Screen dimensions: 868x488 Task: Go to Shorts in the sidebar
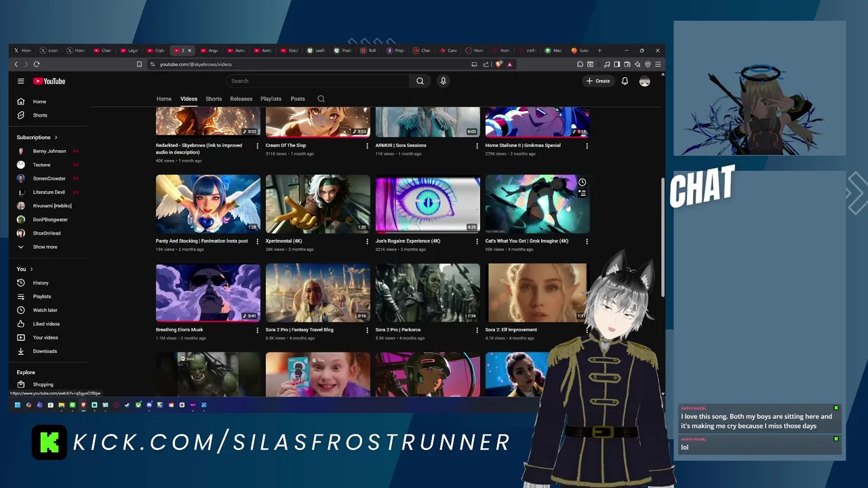(40, 115)
